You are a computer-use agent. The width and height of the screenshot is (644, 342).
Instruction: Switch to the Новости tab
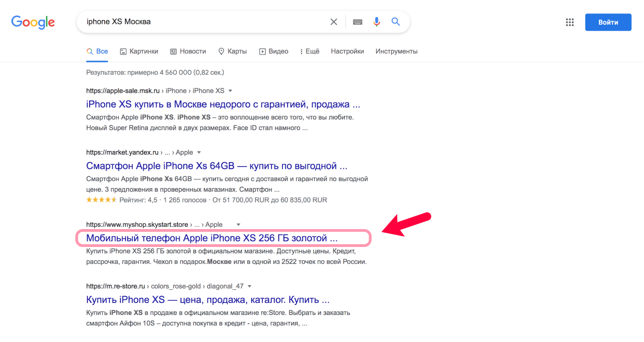[x=188, y=51]
